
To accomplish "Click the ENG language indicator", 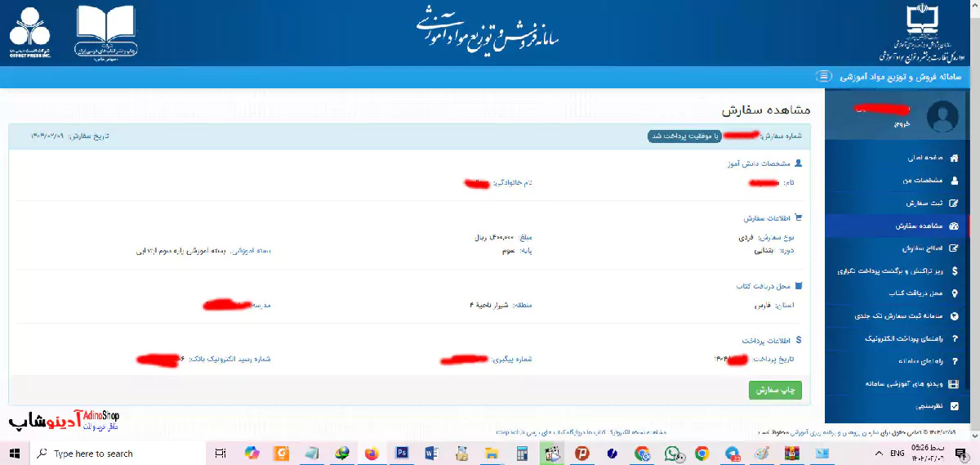I will pos(897,453).
